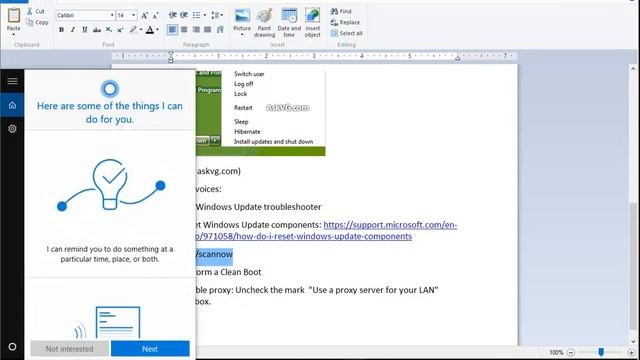Grow the font size
Viewport: 640px width, 360px height.
click(x=144, y=16)
